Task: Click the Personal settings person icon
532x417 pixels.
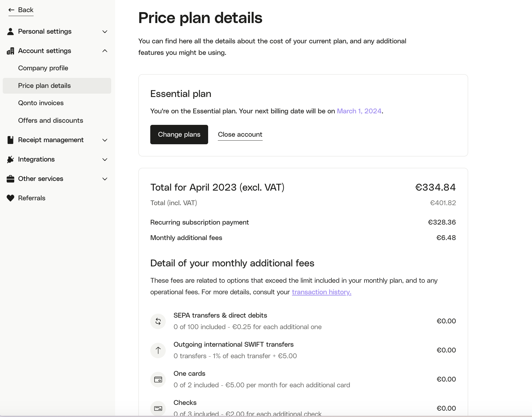Action: coord(10,32)
